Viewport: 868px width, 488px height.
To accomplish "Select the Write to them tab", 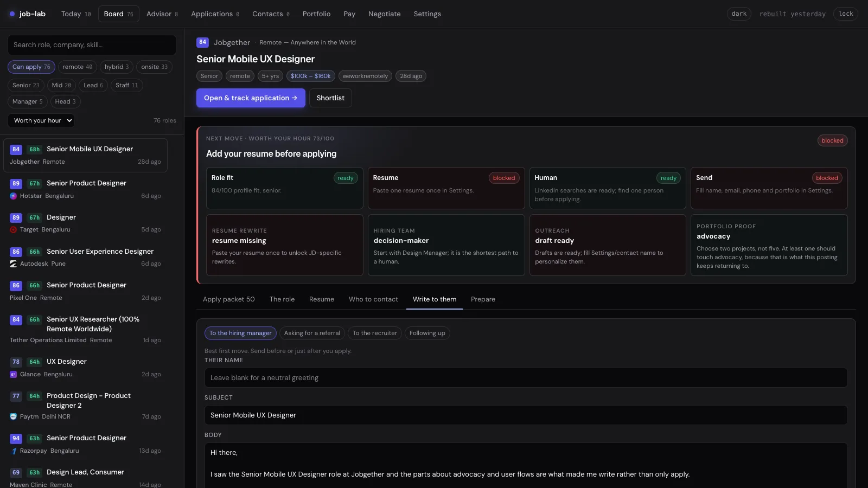I will pyautogui.click(x=435, y=299).
